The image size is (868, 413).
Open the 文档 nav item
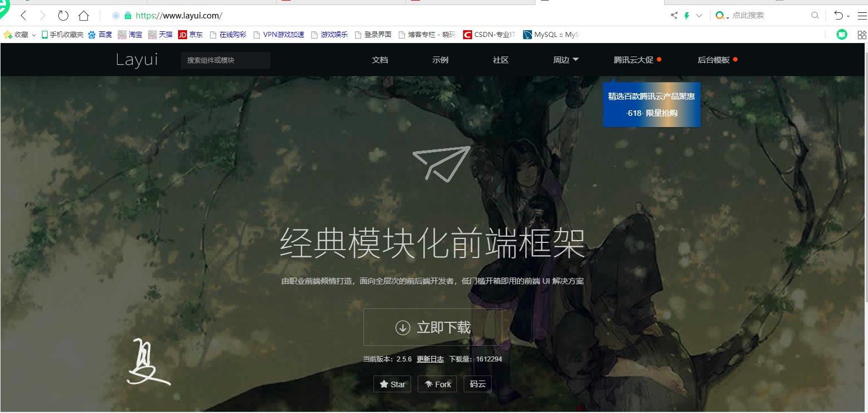coord(380,60)
